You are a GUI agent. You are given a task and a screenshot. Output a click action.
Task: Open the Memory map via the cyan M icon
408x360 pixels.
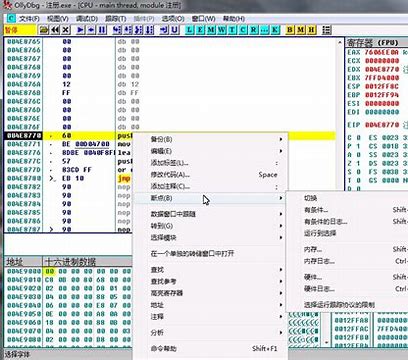[211, 30]
